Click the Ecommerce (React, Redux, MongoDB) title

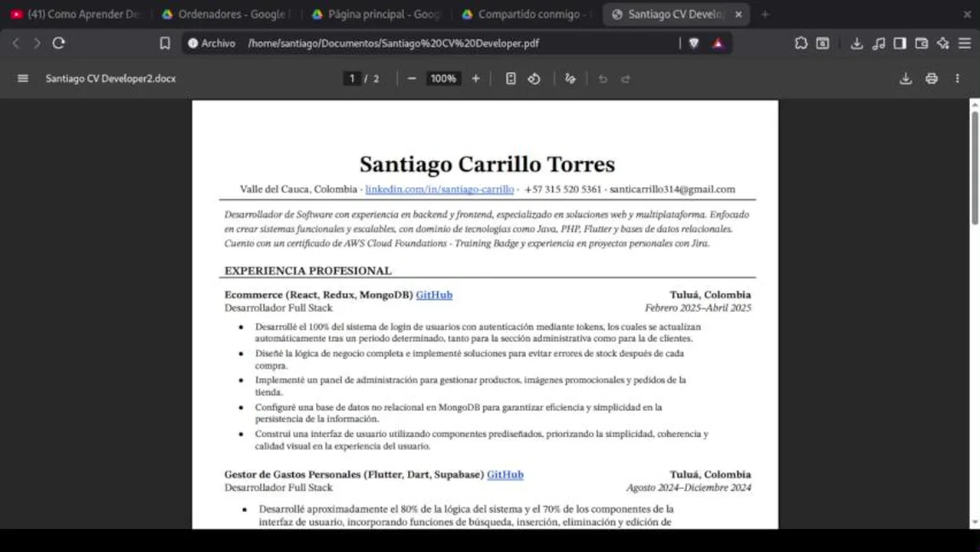[319, 295]
